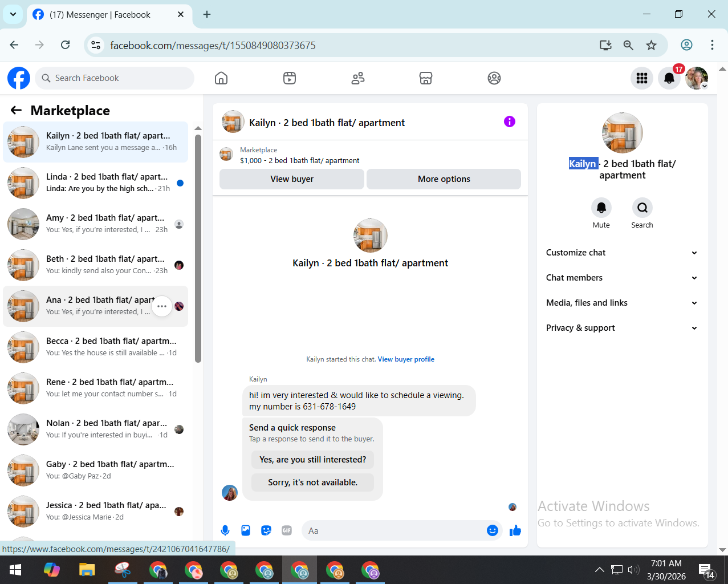Open the Groups icon in top navigation
The height and width of the screenshot is (584, 728).
pos(494,78)
